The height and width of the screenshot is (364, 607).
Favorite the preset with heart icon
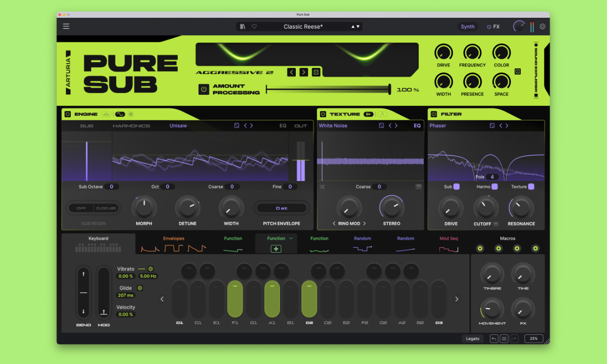(x=254, y=26)
